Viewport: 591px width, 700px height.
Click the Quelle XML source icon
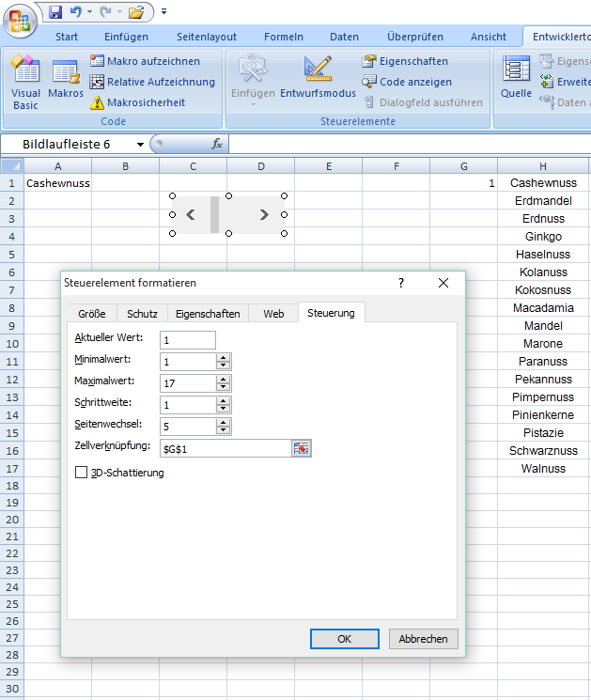pos(516,79)
